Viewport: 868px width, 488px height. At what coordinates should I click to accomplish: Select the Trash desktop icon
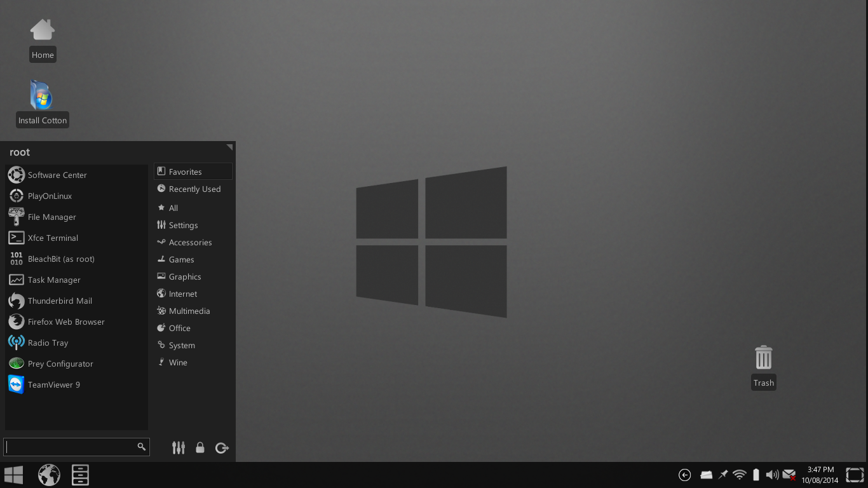tap(763, 367)
